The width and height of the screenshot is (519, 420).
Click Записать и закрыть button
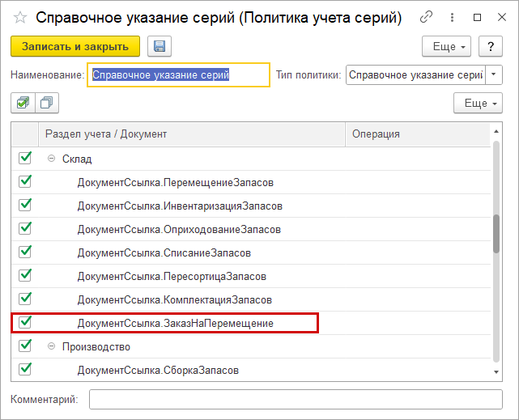75,47
